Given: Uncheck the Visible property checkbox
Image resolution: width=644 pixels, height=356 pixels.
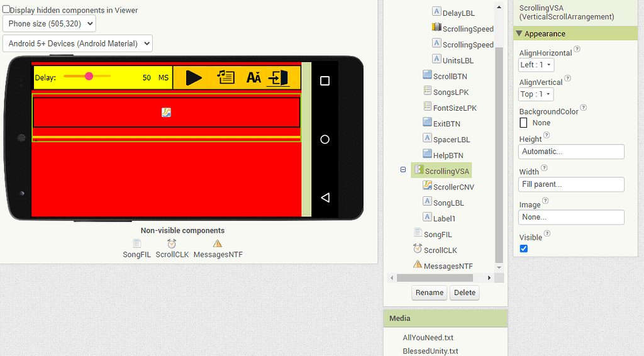Looking at the screenshot, I should click(x=524, y=249).
